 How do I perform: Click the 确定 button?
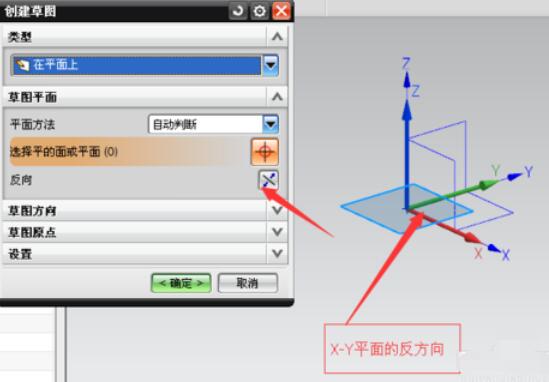pyautogui.click(x=181, y=283)
